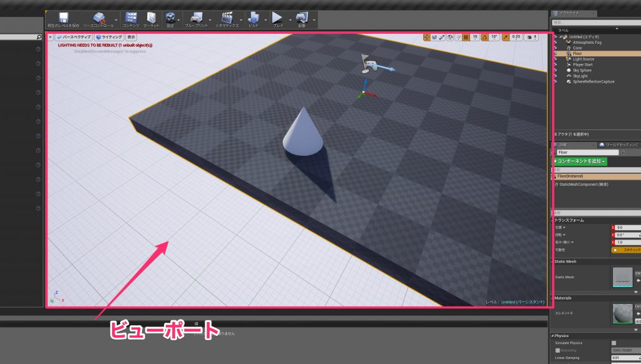The width and height of the screenshot is (641, 364).
Task: Click the Add Component (コンポーネントを追加) button
Action: click(580, 161)
